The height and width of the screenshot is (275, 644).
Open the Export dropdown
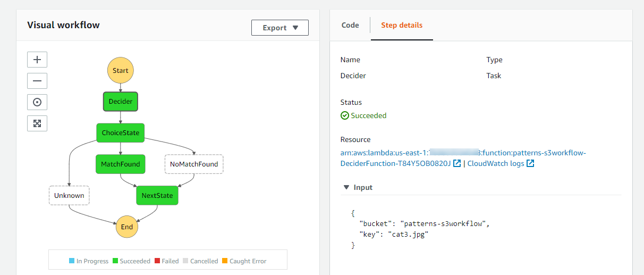(280, 28)
